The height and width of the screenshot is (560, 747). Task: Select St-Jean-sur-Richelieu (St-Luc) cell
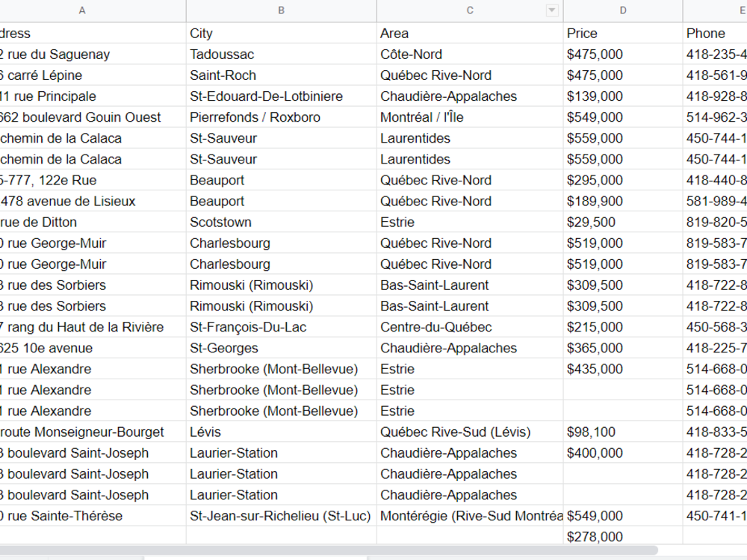click(281, 516)
